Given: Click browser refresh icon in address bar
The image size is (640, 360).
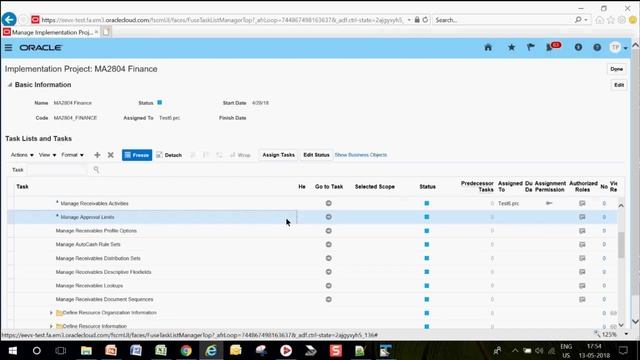Looking at the screenshot, I should (x=425, y=20).
